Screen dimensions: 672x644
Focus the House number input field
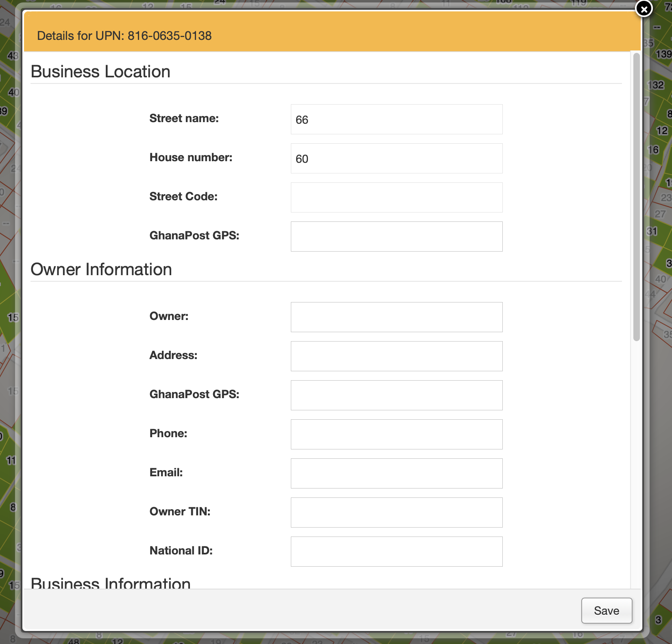click(396, 159)
